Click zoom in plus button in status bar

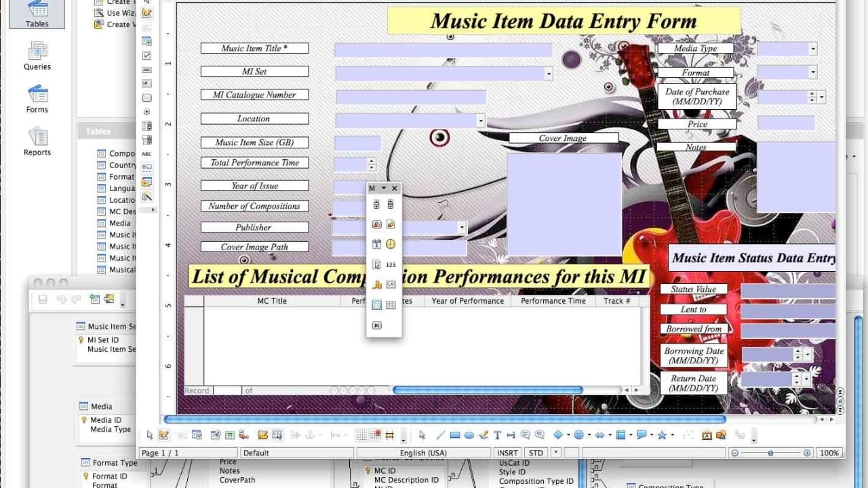point(807,453)
